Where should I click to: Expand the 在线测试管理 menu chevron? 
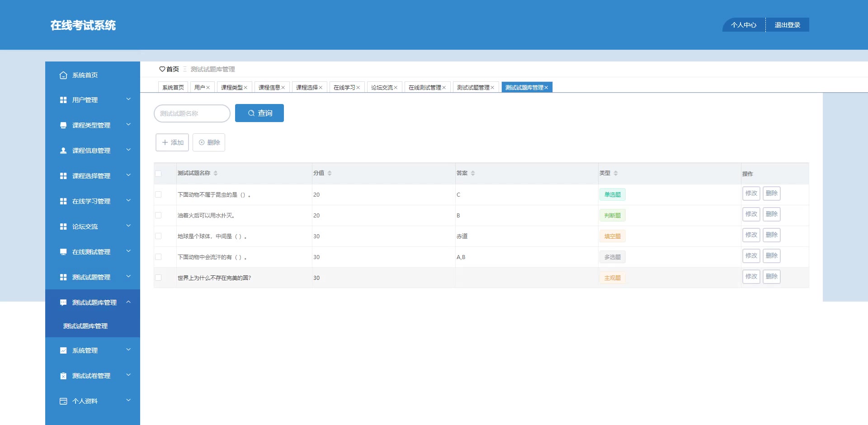click(128, 251)
